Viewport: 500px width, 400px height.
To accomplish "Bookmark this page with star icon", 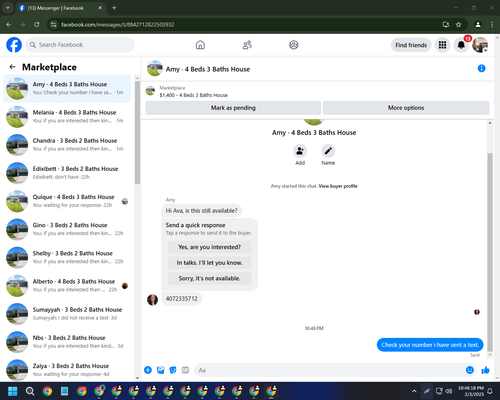I will point(458,24).
